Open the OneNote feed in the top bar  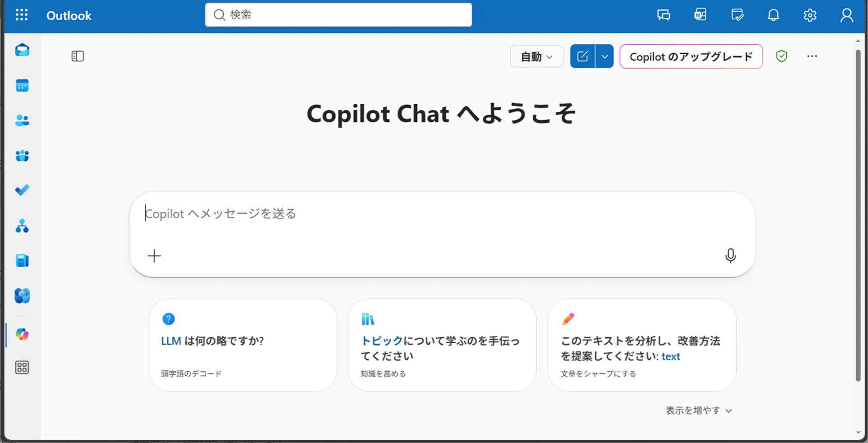pos(700,15)
